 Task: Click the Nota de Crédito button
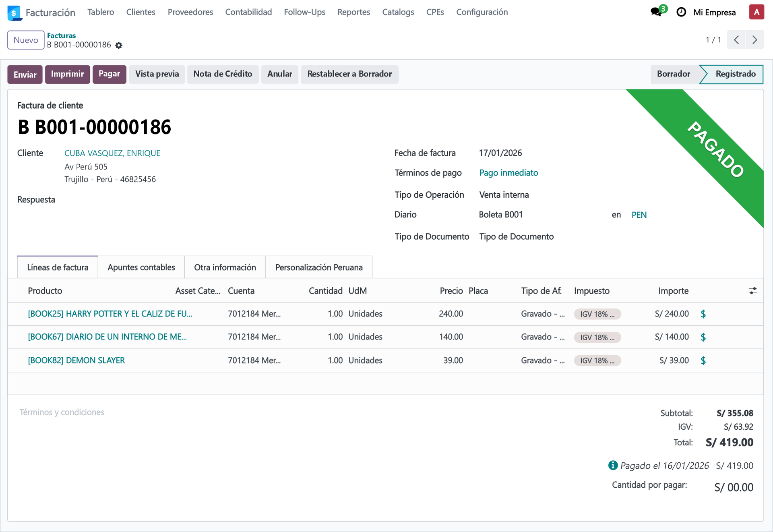point(222,74)
